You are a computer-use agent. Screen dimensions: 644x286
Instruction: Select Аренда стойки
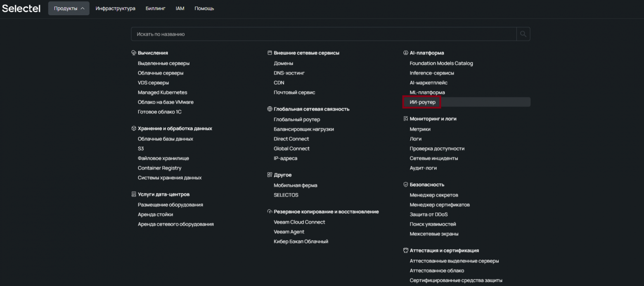pos(156,215)
